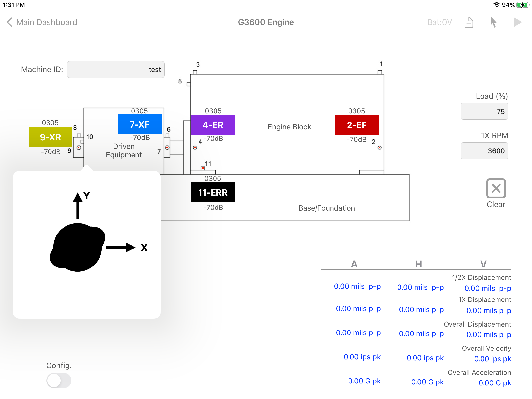The width and height of the screenshot is (532, 399).
Task: Select the 9-XR yellow sensor tag
Action: click(x=50, y=137)
